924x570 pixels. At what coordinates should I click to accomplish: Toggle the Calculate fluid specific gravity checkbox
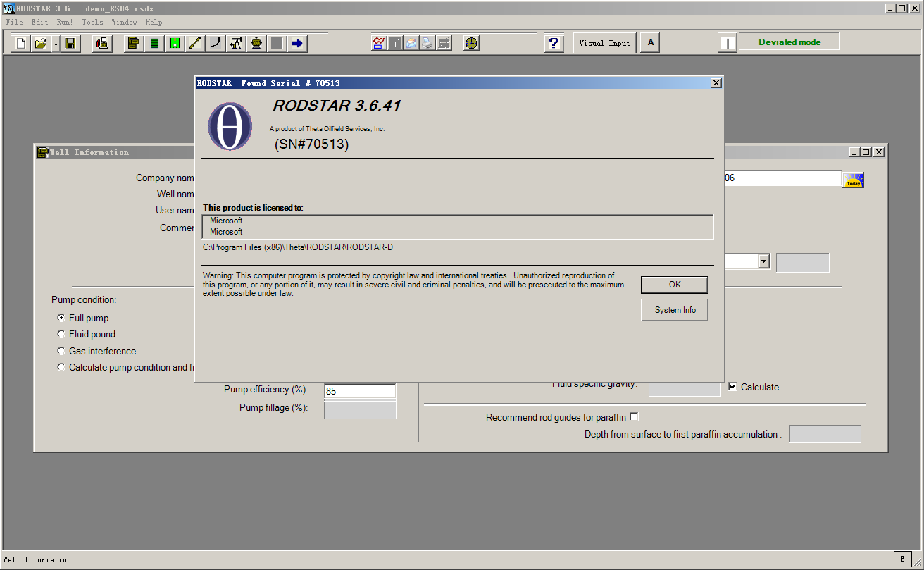tap(732, 387)
